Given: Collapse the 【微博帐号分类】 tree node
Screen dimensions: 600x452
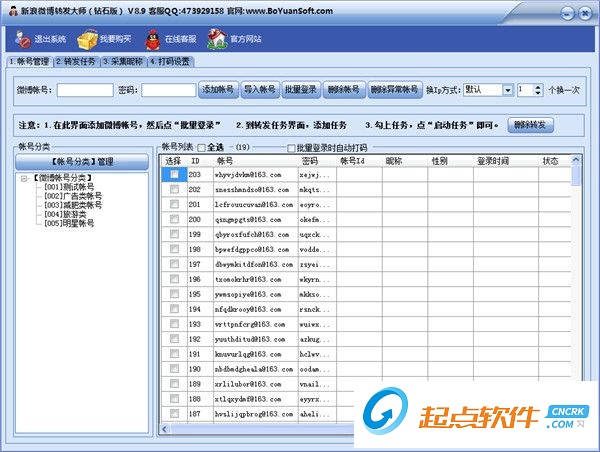Looking at the screenshot, I should tap(24, 178).
